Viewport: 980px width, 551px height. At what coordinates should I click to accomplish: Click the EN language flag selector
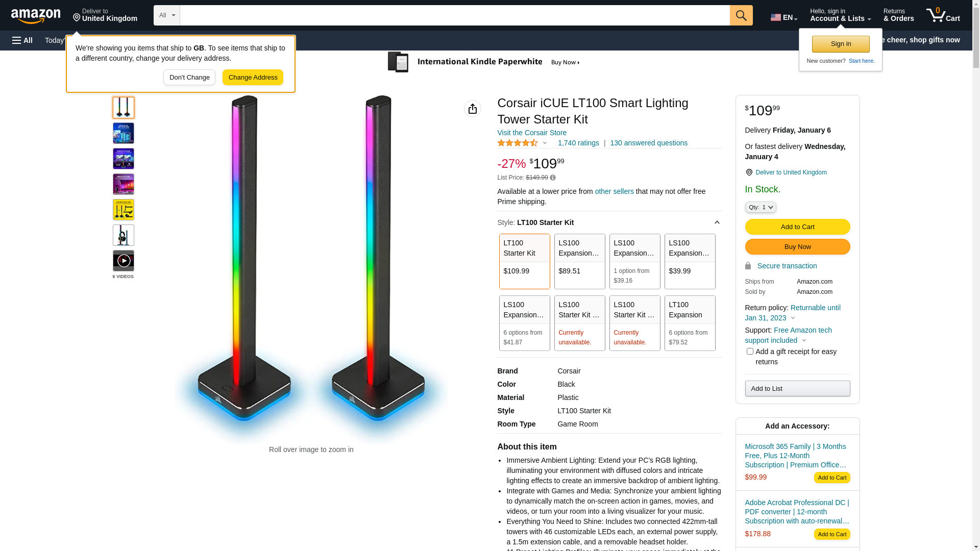point(784,17)
